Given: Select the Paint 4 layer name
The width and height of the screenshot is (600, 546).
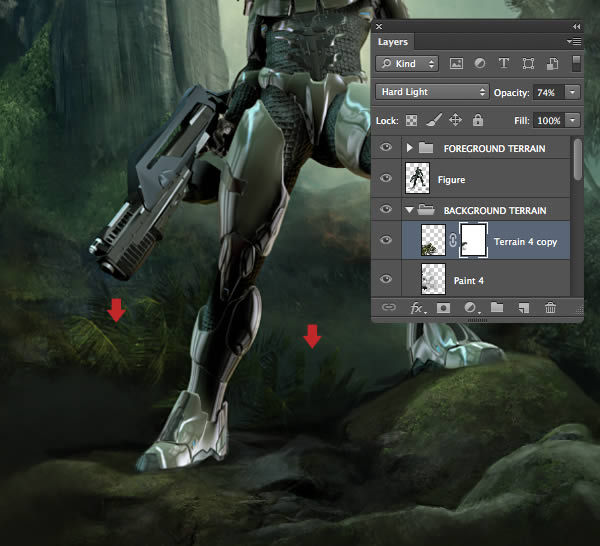Looking at the screenshot, I should 469,280.
